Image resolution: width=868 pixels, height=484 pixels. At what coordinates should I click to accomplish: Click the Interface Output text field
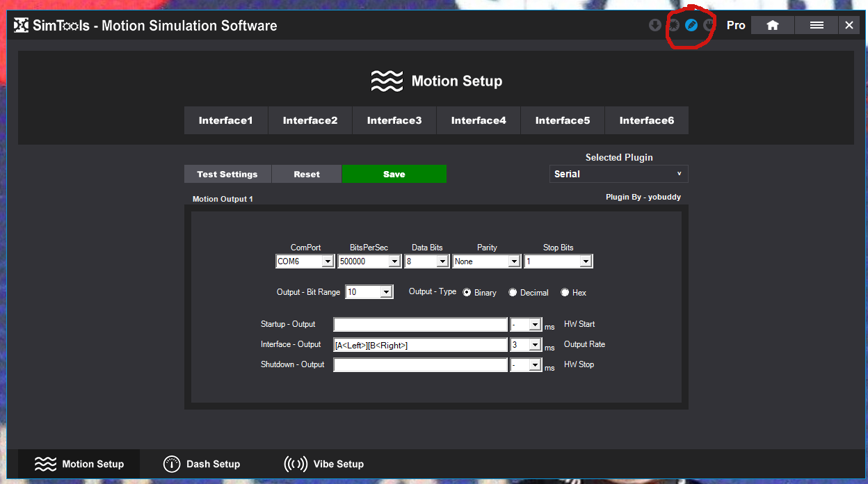point(421,345)
